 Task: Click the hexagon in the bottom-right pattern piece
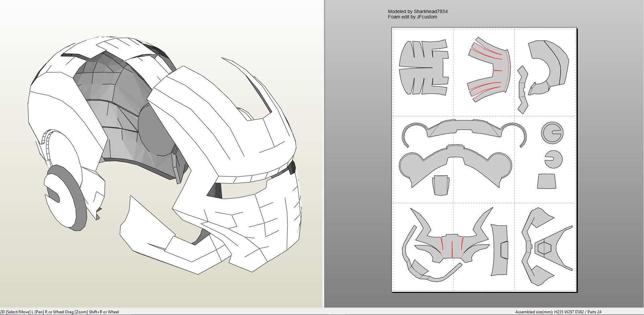click(544, 248)
